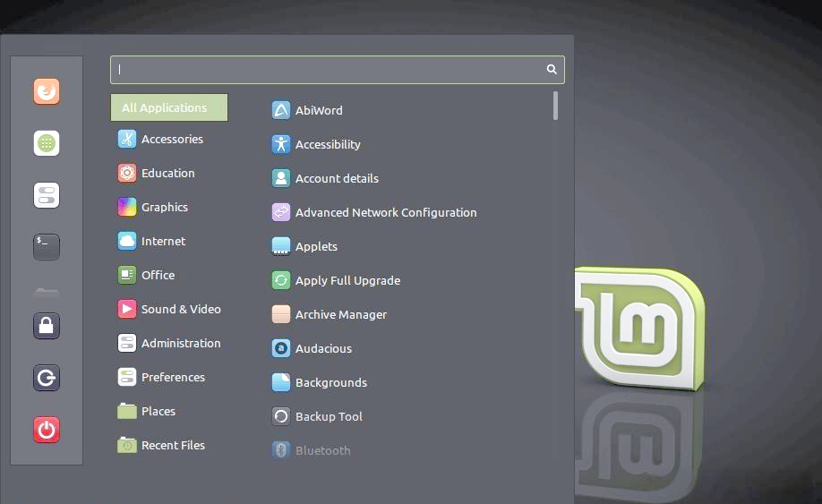This screenshot has height=504, width=822.
Task: Open the Applets text entry
Action: point(316,247)
